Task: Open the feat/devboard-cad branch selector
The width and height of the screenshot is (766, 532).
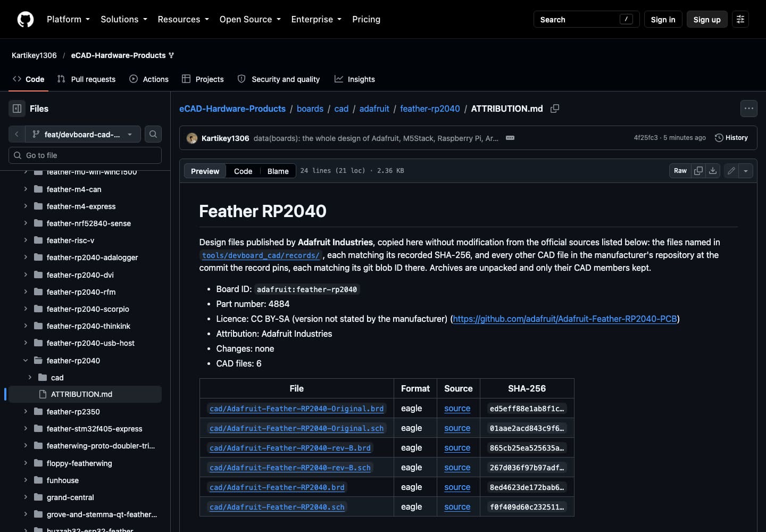Action: [x=82, y=134]
